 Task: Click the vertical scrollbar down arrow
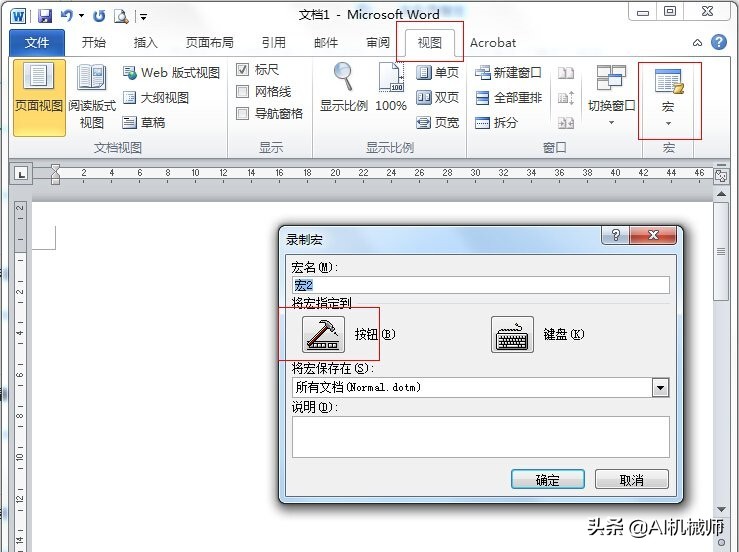tap(721, 509)
